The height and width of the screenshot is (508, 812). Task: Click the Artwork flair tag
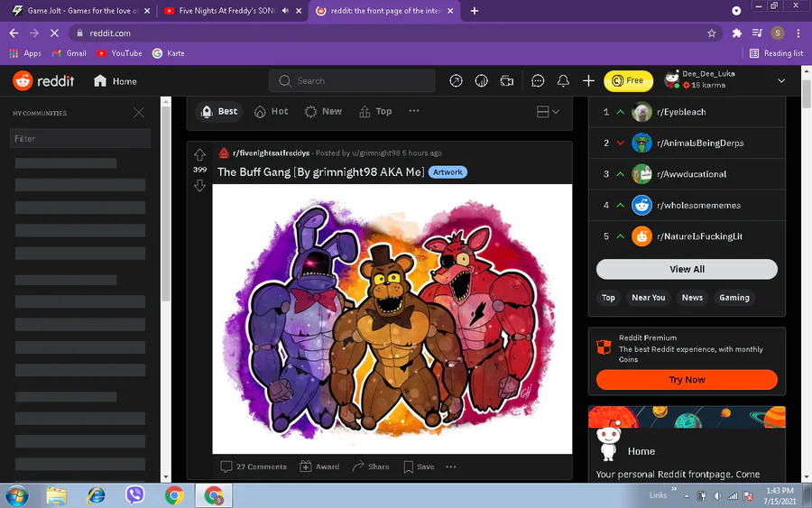(448, 172)
